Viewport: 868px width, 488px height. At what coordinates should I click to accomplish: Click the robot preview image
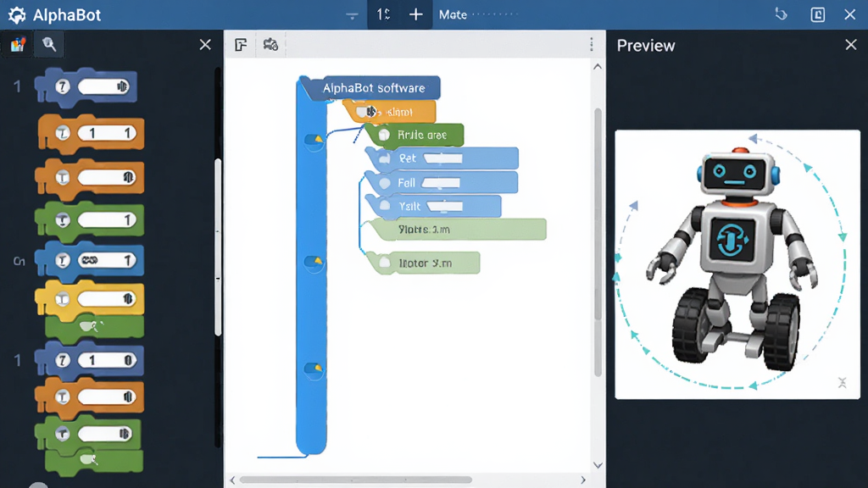coord(737,264)
